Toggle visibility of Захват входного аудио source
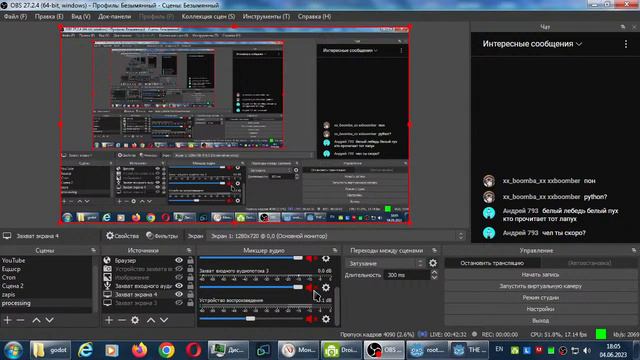This screenshot has width=640, height=360. click(179, 286)
